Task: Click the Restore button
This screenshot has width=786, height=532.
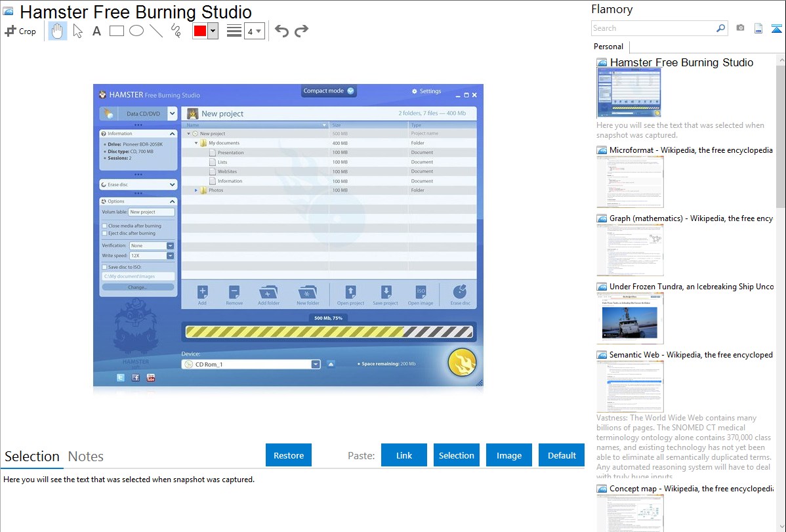Action: pos(289,455)
